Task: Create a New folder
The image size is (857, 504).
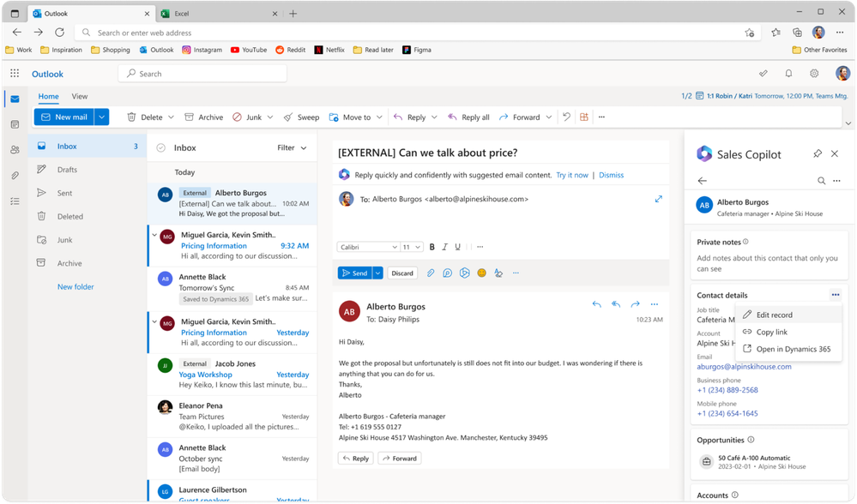Action: tap(75, 286)
